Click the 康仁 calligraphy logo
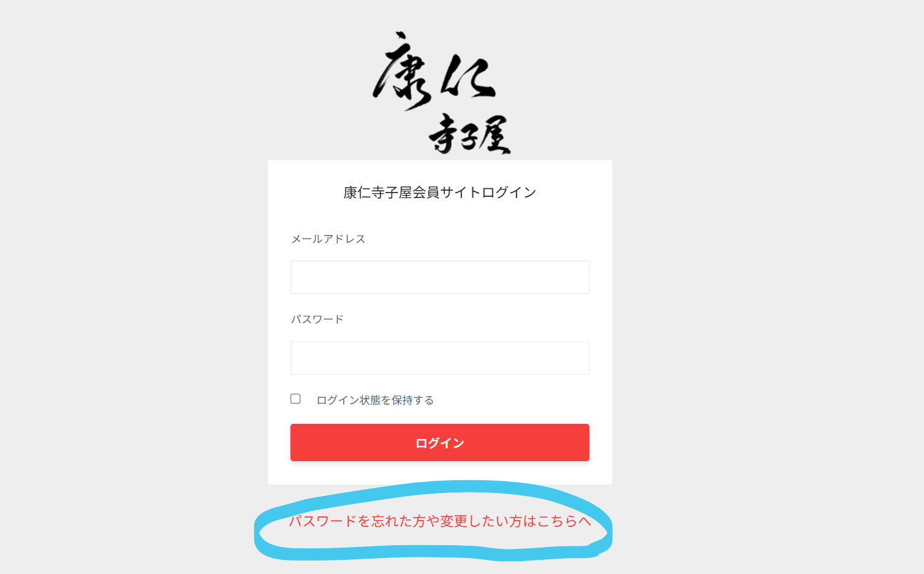The image size is (924, 574). click(434, 71)
